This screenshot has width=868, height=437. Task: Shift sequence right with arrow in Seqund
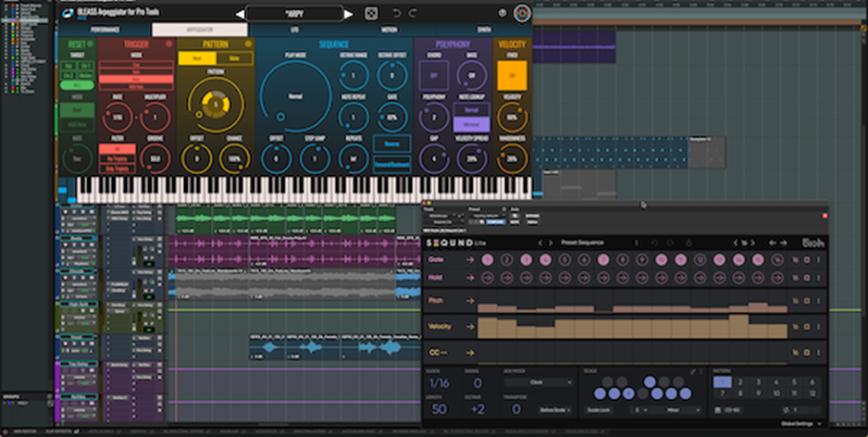pos(783,243)
